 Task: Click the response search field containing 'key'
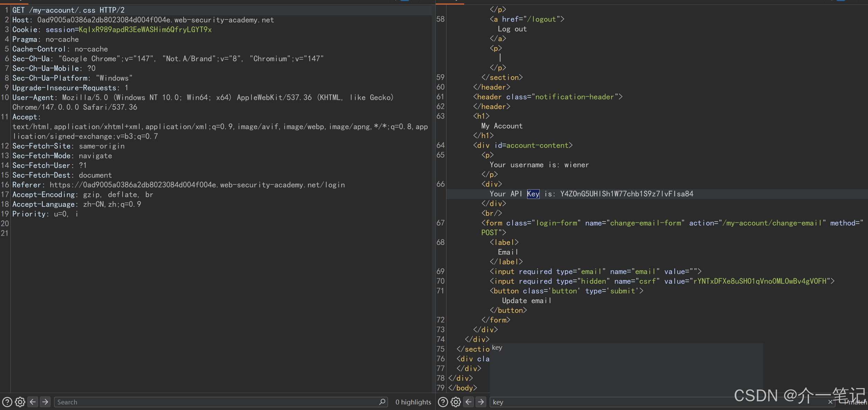(623, 402)
